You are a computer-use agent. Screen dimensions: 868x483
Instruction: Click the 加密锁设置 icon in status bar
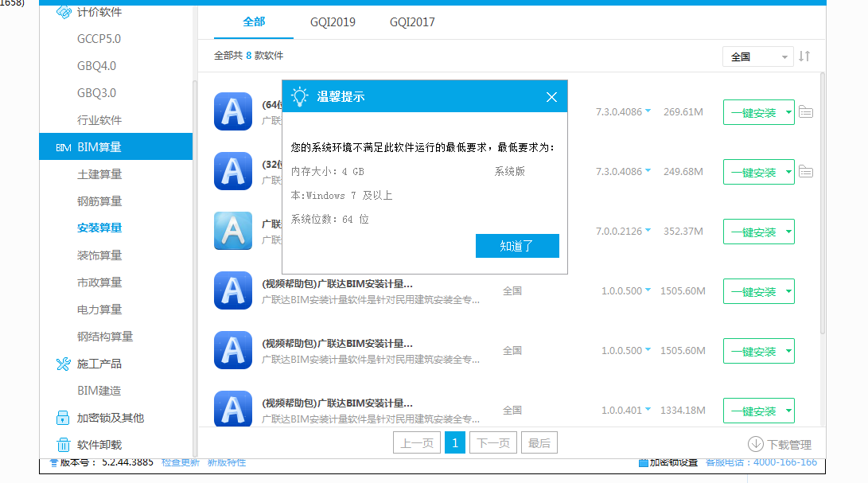pyautogui.click(x=644, y=462)
